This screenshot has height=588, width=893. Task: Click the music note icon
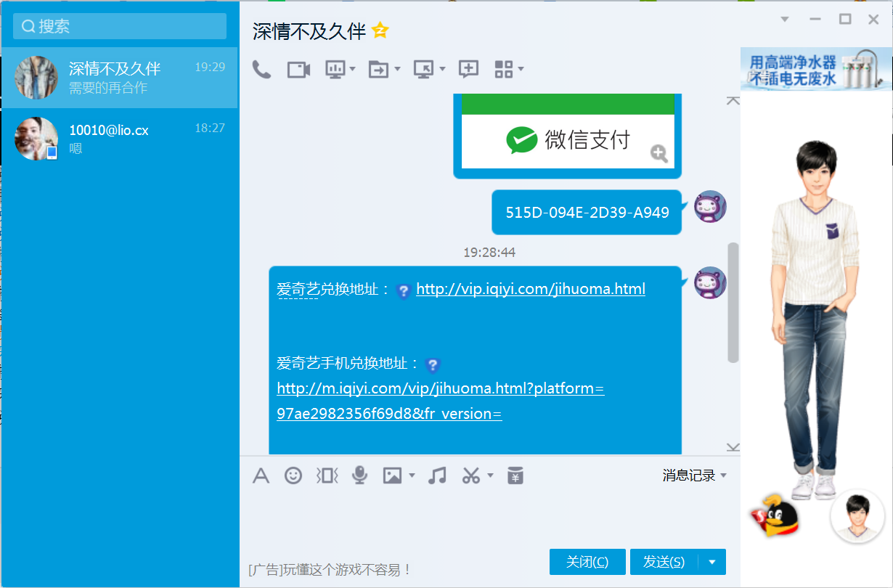point(437,475)
